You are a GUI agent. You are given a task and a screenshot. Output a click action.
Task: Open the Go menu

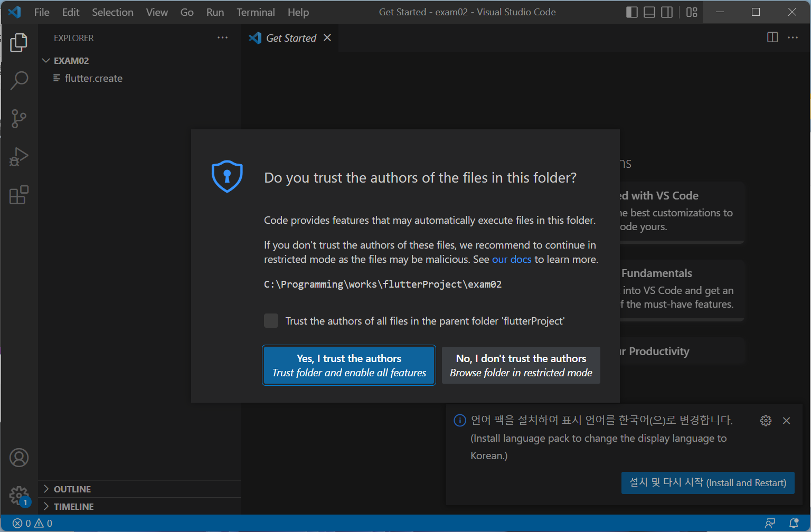(x=187, y=12)
